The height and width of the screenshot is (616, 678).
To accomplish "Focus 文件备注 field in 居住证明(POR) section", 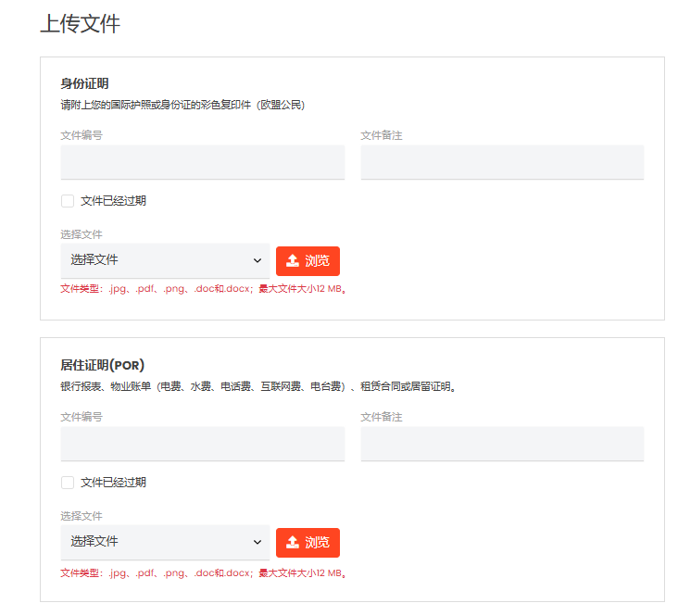I will pyautogui.click(x=502, y=444).
